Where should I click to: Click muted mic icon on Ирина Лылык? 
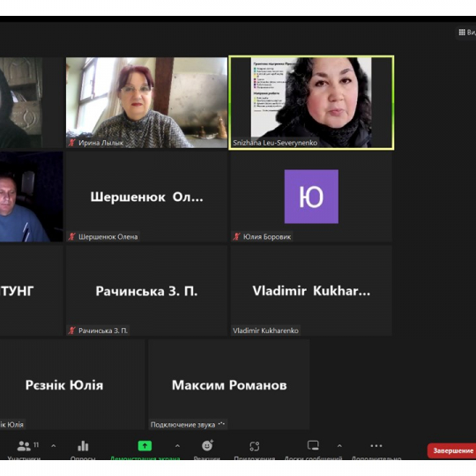click(71, 143)
